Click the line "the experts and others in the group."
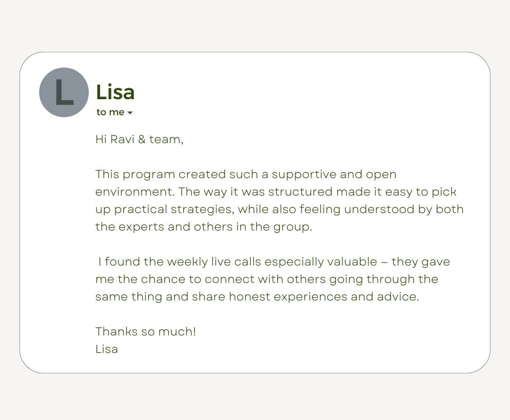 (204, 227)
